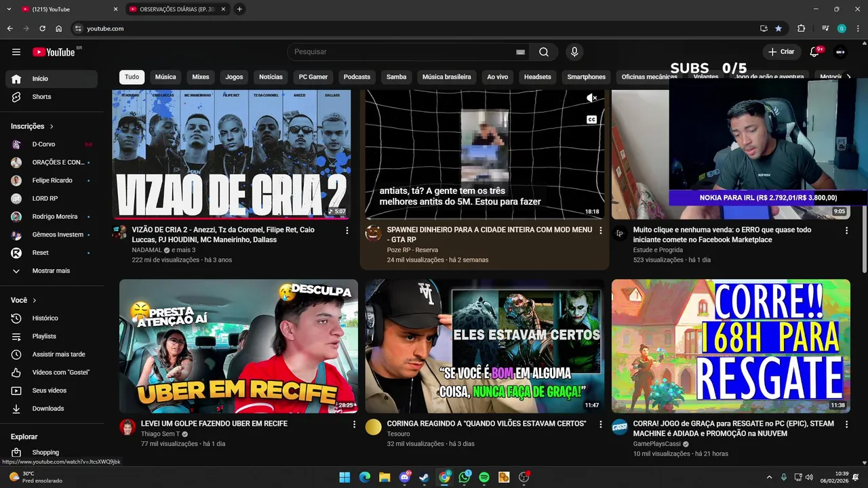Open the D-Corvo channel subscription
868x488 pixels.
click(51, 144)
